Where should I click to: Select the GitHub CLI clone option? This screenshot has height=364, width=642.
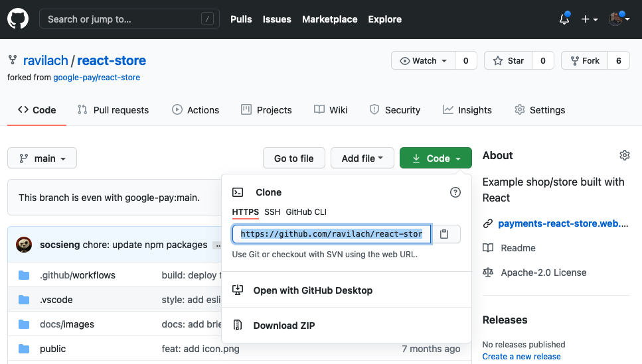[x=306, y=212]
